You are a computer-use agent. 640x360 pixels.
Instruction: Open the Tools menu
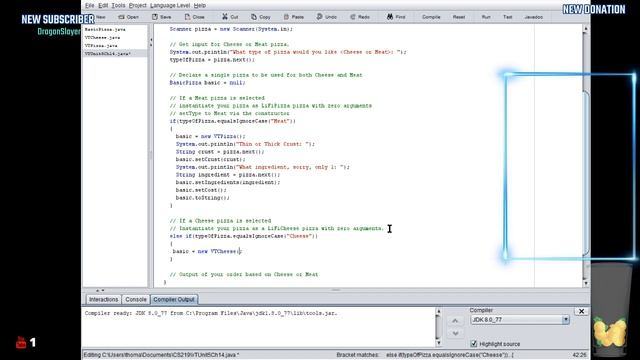(118, 5)
